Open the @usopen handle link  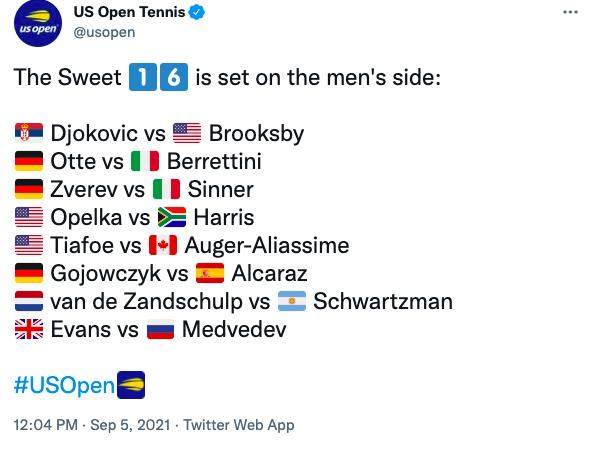tap(104, 33)
